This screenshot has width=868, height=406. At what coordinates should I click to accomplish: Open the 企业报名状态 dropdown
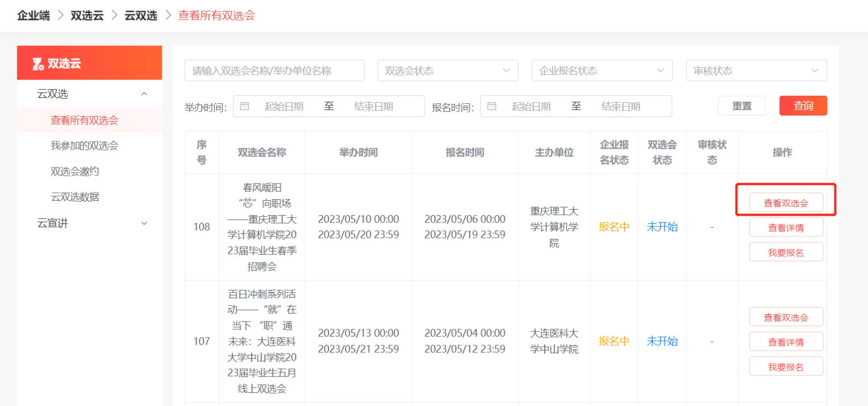point(601,71)
